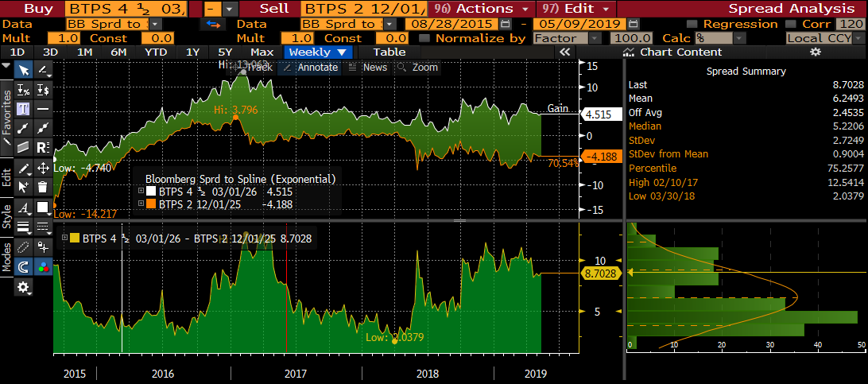Toggle the magnet C mode
Image resolution: width=868 pixels, height=384 pixels.
pos(23,266)
